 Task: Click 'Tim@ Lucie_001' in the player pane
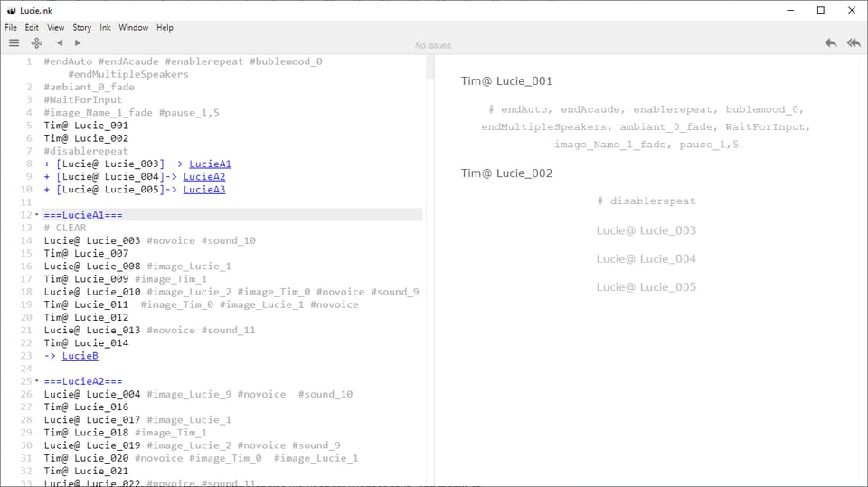506,80
